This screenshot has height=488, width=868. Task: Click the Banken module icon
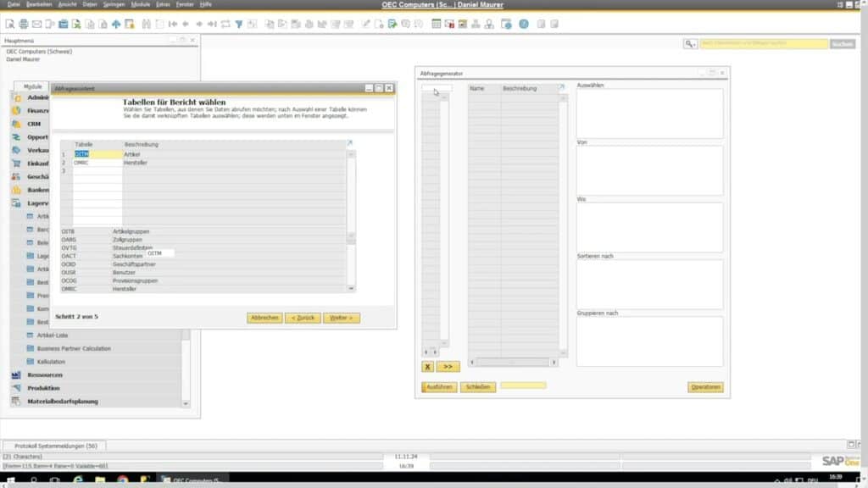pos(16,190)
